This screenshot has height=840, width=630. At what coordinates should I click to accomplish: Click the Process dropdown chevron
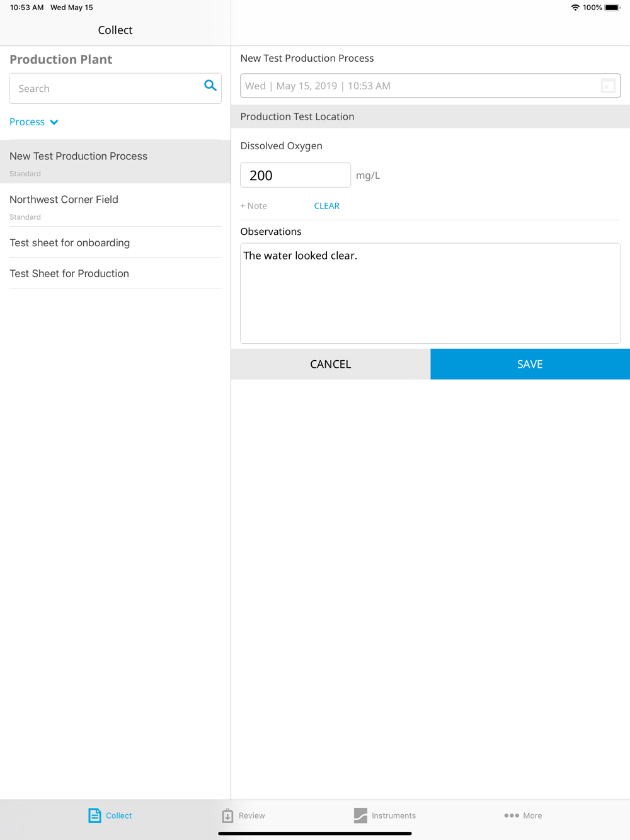coord(54,122)
